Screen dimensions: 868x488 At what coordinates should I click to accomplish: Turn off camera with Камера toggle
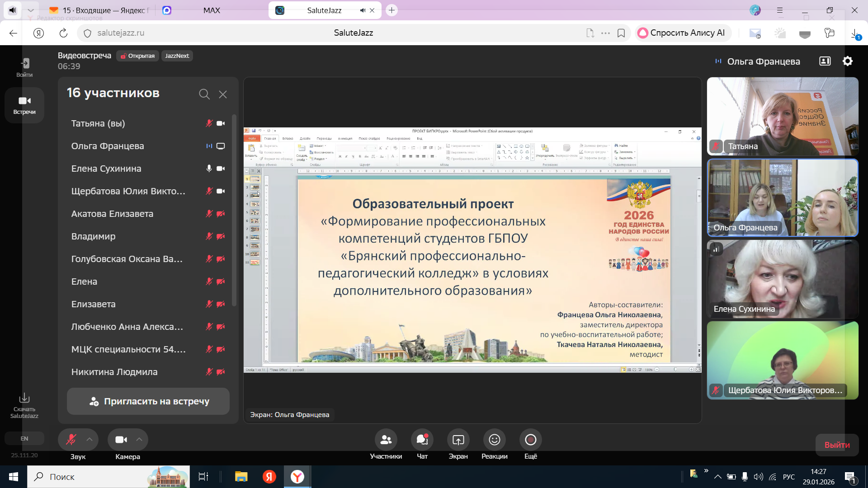121,440
